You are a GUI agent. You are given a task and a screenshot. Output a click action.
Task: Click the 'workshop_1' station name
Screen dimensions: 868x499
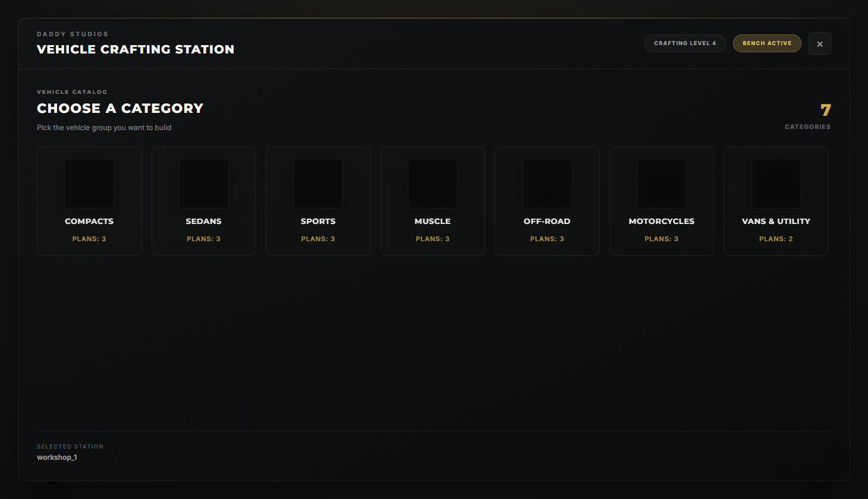coord(57,457)
